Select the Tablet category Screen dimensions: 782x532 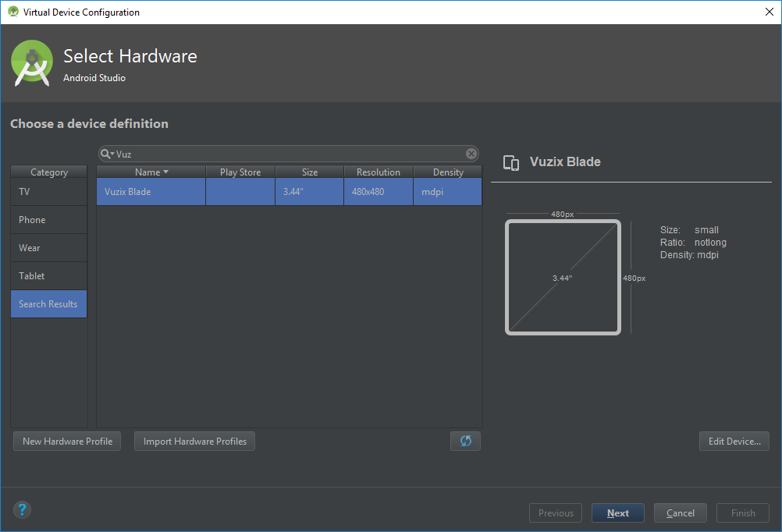pyautogui.click(x=49, y=275)
